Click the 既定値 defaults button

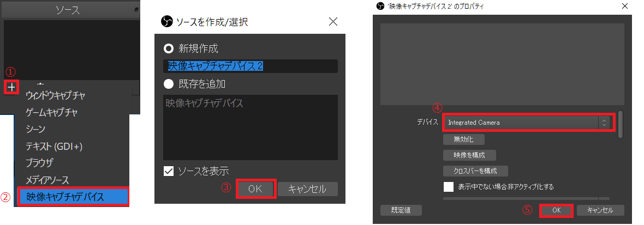tap(401, 210)
